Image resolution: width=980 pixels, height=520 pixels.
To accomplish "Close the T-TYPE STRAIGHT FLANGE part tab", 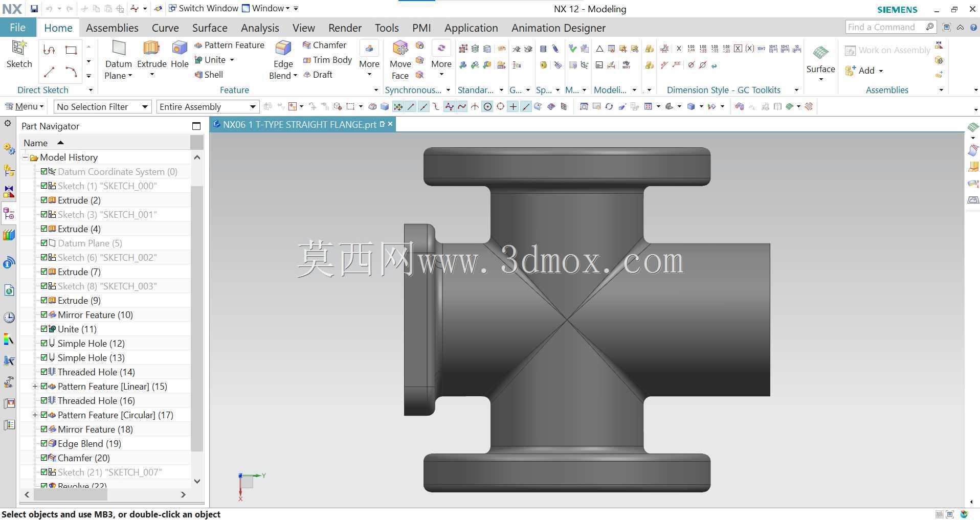I will tap(390, 124).
